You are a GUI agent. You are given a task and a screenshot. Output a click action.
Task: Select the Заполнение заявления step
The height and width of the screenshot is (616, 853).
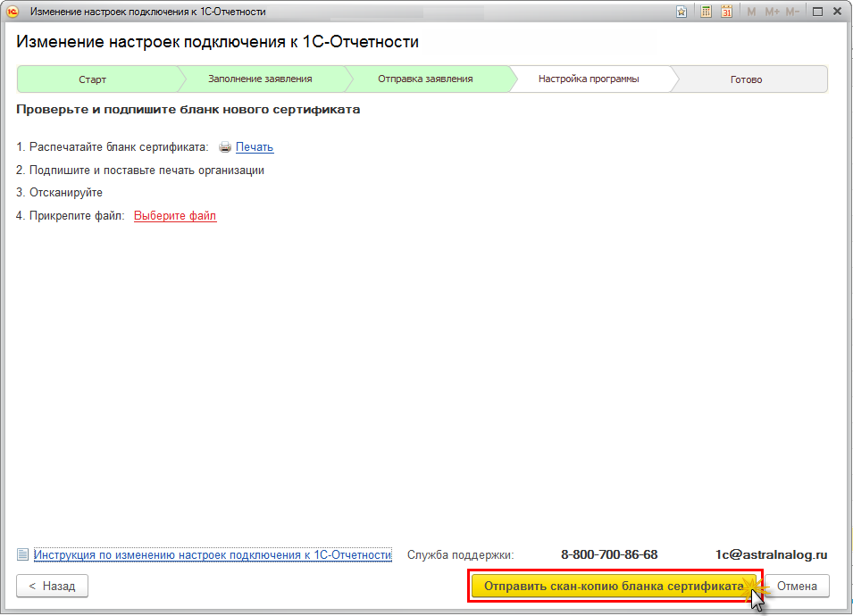point(260,79)
